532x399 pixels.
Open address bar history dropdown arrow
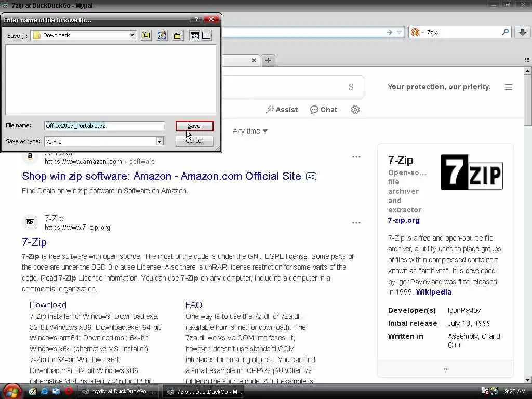point(400,32)
